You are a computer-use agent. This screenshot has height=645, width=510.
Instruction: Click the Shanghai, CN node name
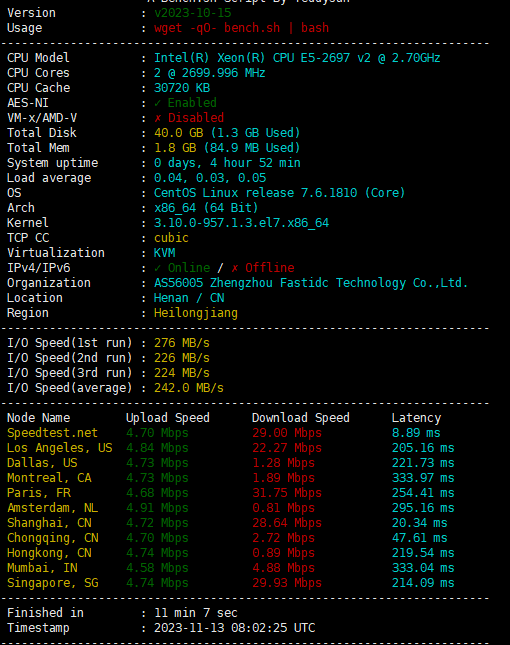(x=49, y=523)
